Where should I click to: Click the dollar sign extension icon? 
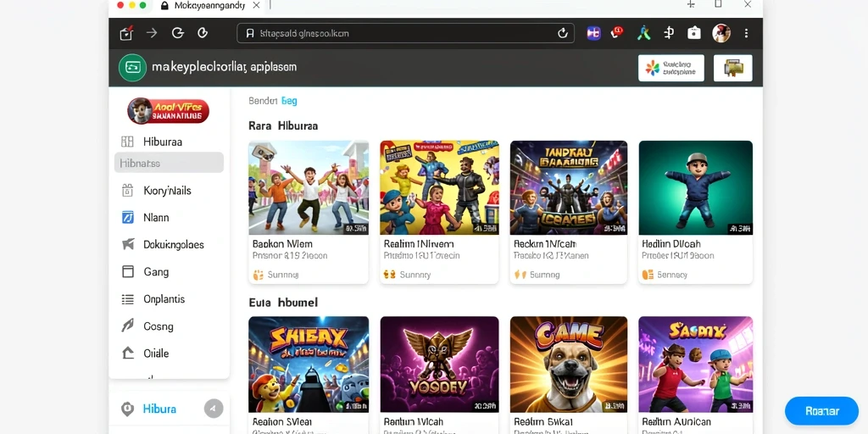[x=669, y=33]
